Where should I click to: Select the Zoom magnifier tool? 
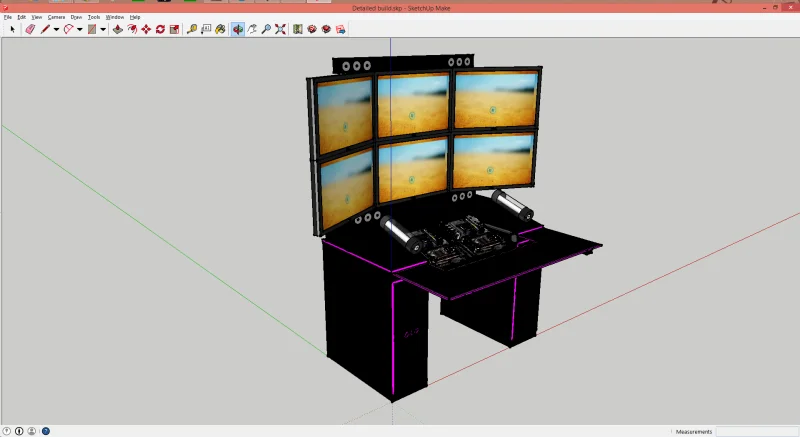(266, 30)
